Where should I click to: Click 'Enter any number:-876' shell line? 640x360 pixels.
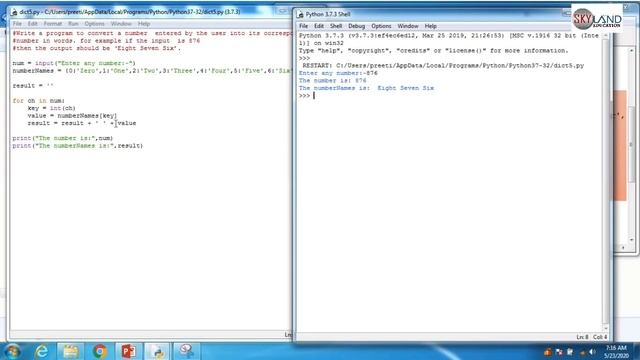pos(338,73)
